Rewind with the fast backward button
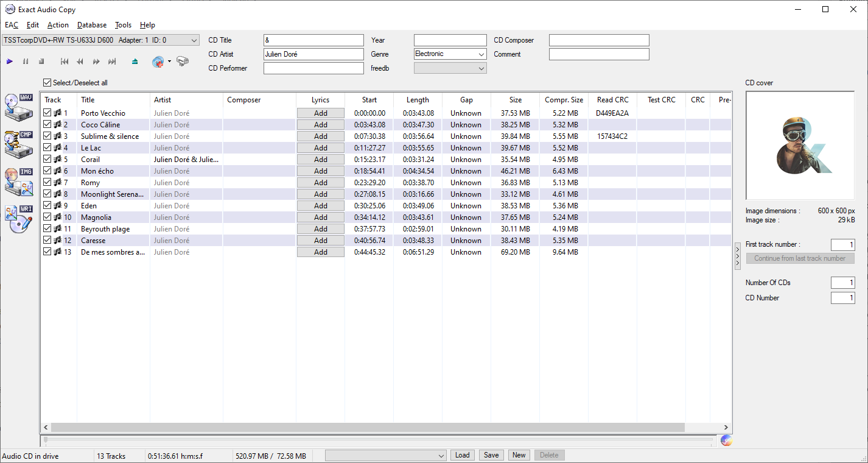This screenshot has height=463, width=868. (x=80, y=62)
